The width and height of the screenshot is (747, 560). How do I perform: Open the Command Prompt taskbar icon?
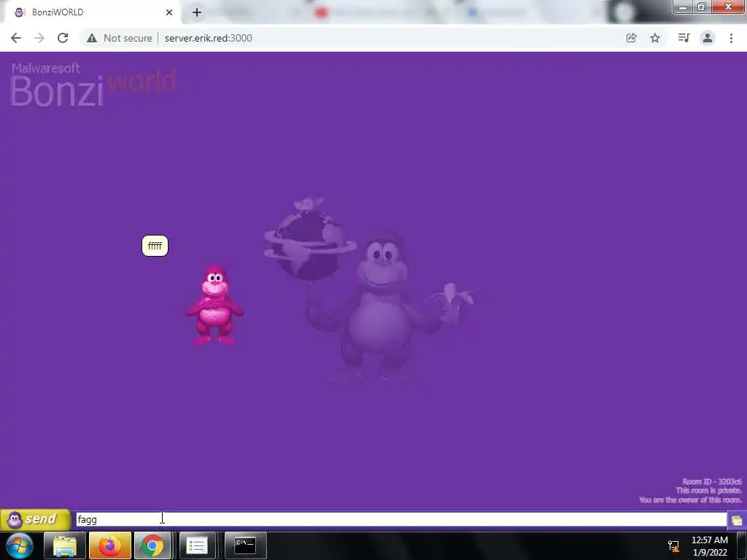coord(245,545)
